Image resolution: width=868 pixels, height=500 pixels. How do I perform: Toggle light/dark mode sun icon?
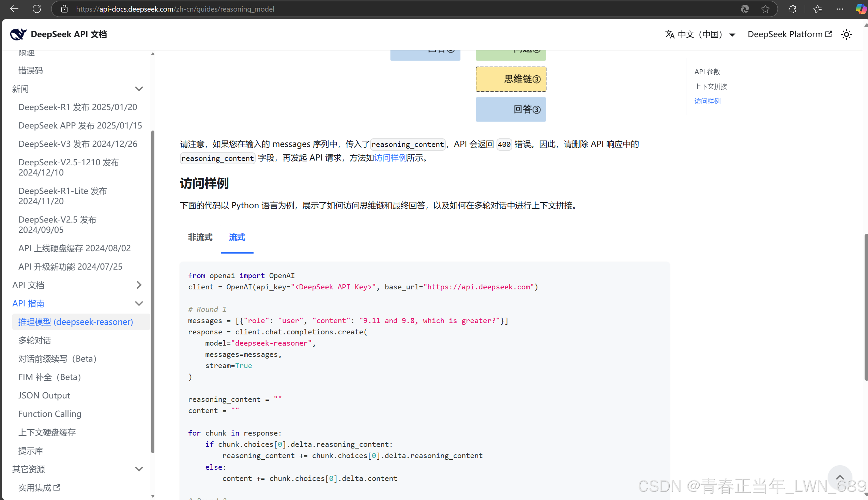pyautogui.click(x=847, y=34)
